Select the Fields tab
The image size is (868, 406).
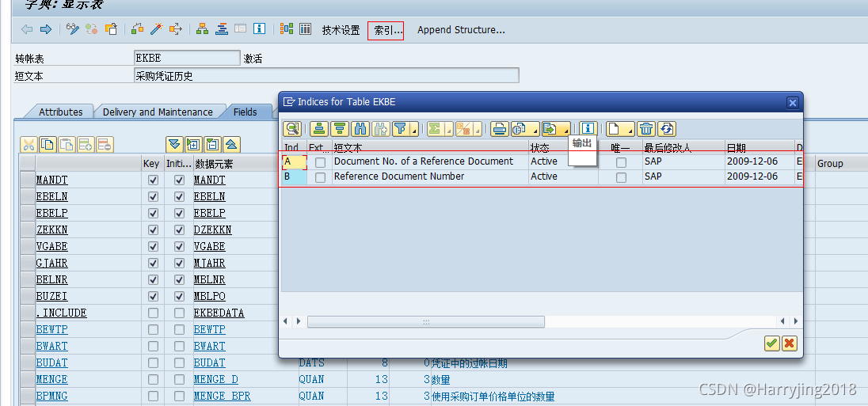[x=246, y=112]
